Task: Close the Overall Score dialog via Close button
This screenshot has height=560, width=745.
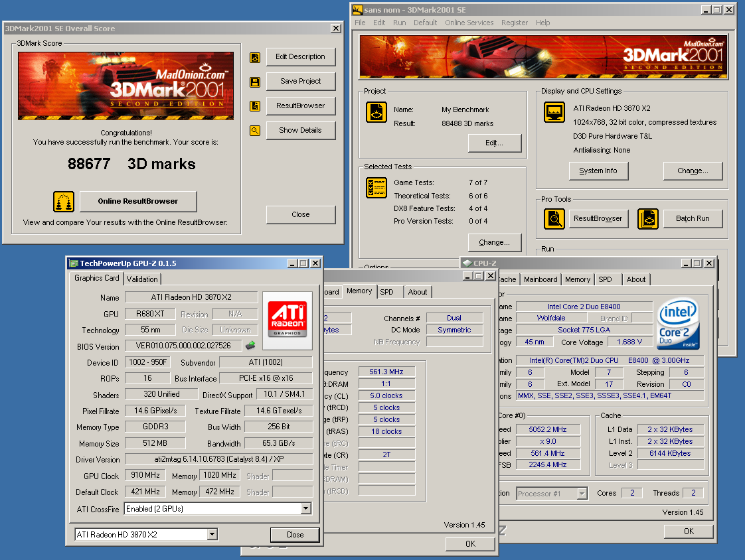Action: click(x=300, y=215)
